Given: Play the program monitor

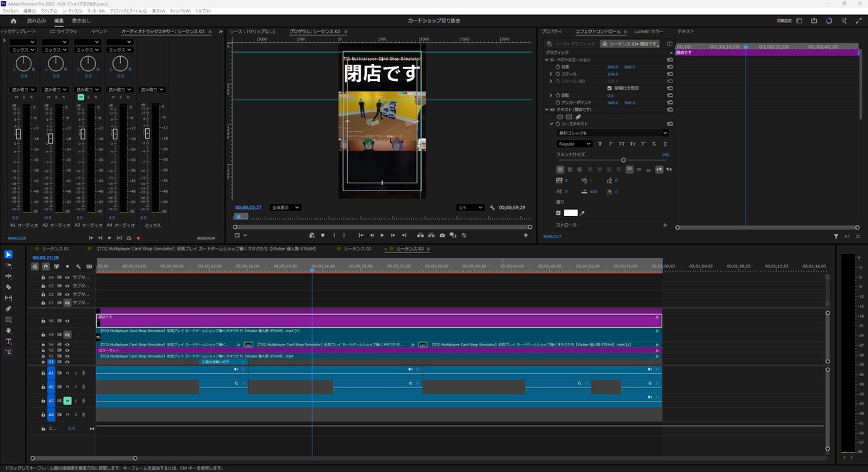Looking at the screenshot, I should tap(382, 235).
